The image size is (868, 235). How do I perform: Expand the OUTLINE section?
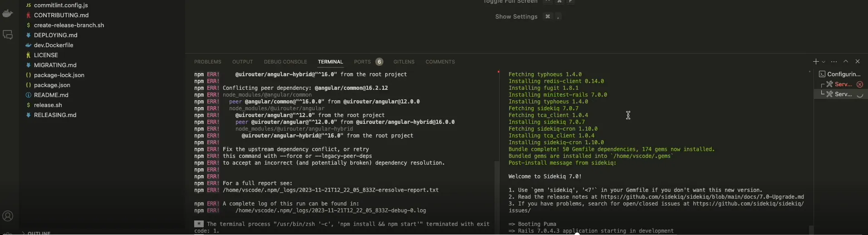coord(39,233)
